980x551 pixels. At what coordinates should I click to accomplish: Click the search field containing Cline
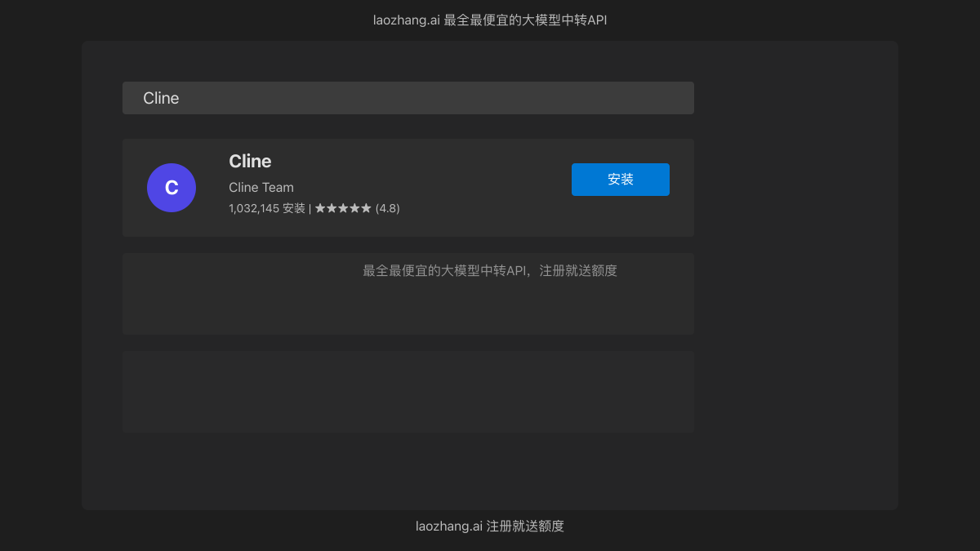coord(408,98)
